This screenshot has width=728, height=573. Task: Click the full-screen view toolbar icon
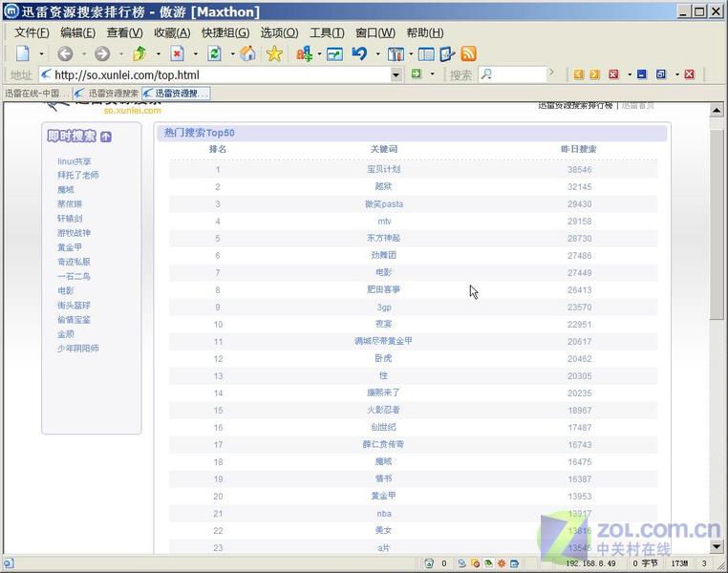(x=334, y=54)
